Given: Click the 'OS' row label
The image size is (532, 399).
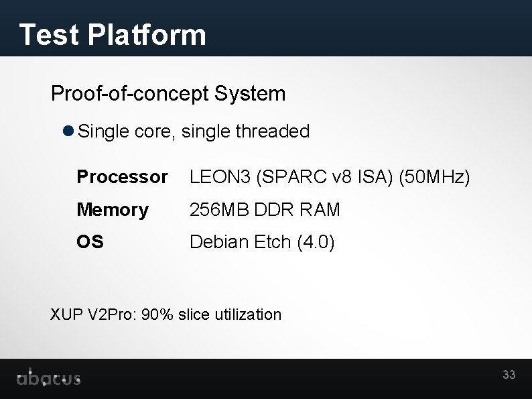Looking at the screenshot, I should coord(90,241).
